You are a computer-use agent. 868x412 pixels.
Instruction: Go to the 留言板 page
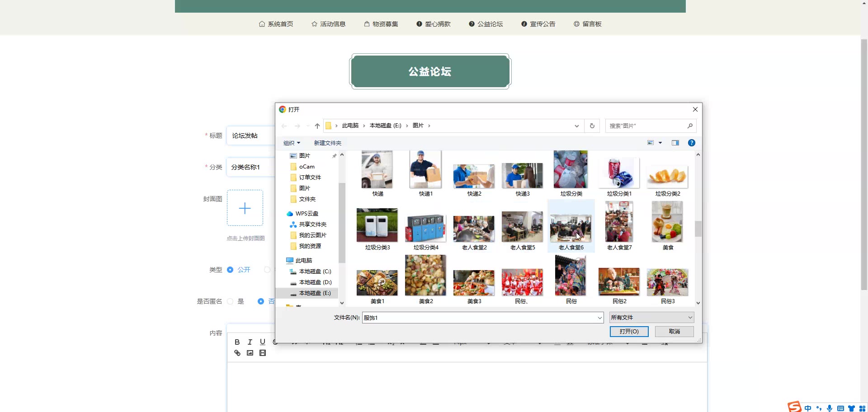(x=588, y=24)
